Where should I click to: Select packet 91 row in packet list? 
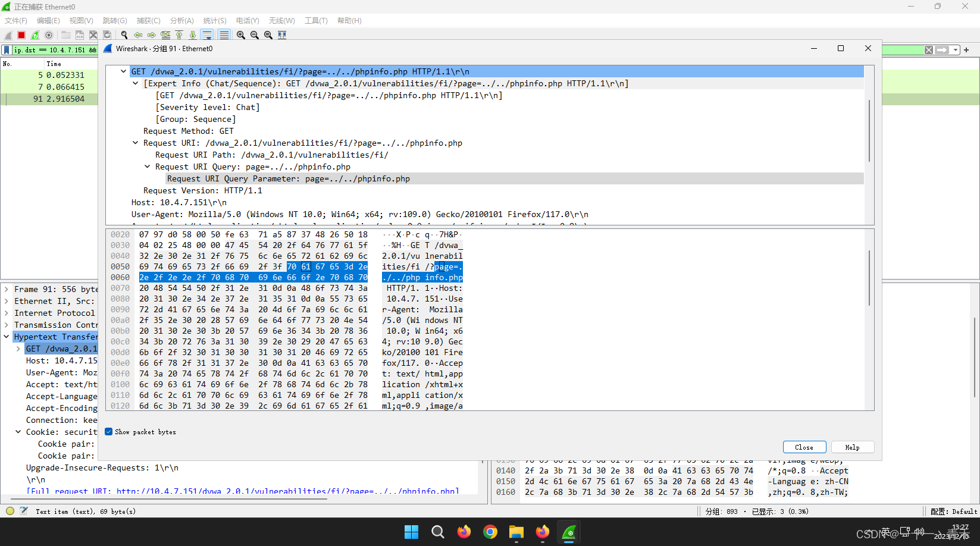click(49, 99)
